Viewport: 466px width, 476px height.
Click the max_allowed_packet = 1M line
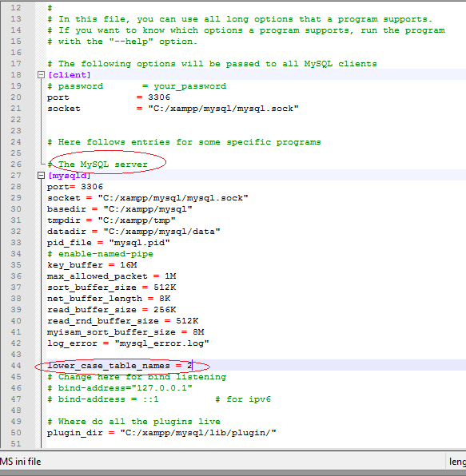pyautogui.click(x=111, y=276)
